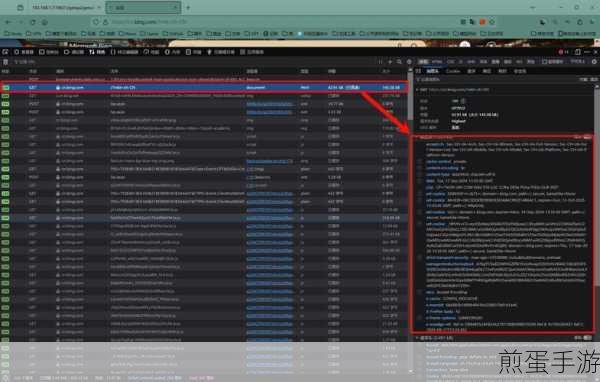Image resolution: width=600 pixels, height=382 pixels.
Task: Filter requests by XHR type
Action: tap(471, 62)
